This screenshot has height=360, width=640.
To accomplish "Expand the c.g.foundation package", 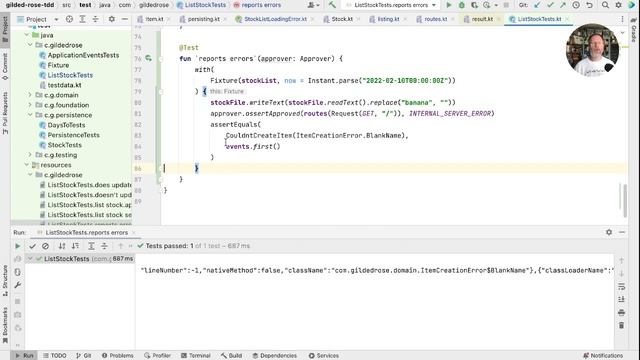I will [30, 105].
